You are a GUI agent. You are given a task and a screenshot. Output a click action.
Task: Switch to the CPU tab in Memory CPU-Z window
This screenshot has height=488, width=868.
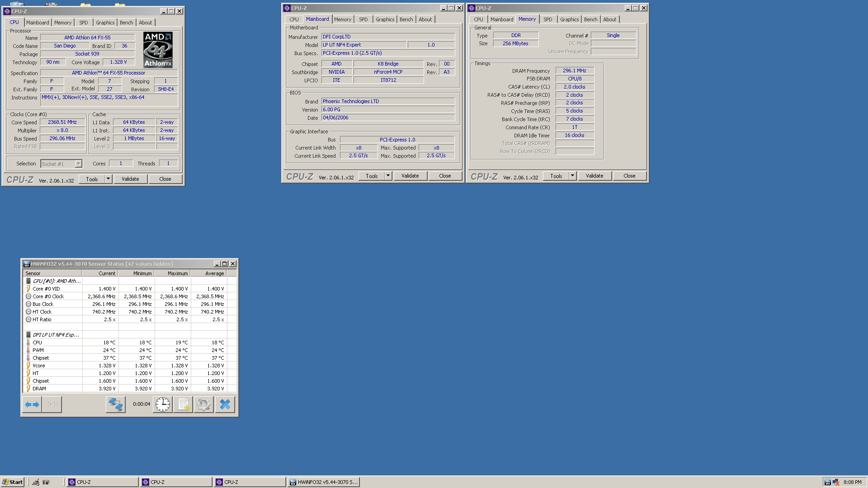[479, 19]
